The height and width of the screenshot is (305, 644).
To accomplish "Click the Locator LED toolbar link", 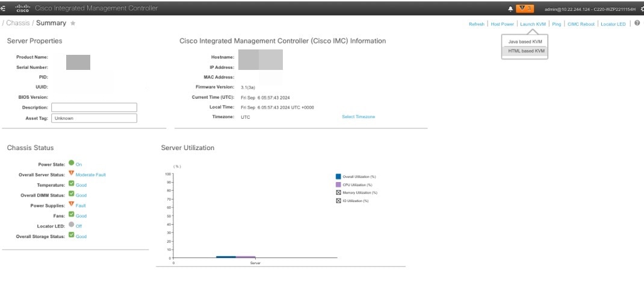I will [613, 24].
